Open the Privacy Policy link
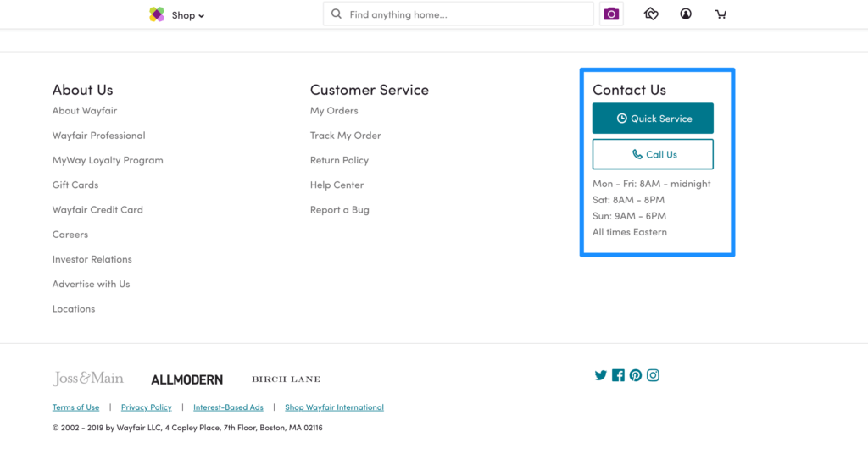868x465 pixels. 146,407
